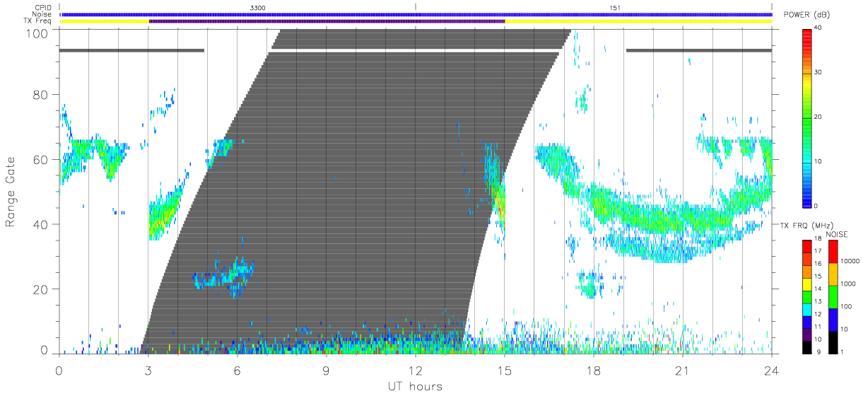Click the 15 tick on UT hours axis

coord(505,370)
